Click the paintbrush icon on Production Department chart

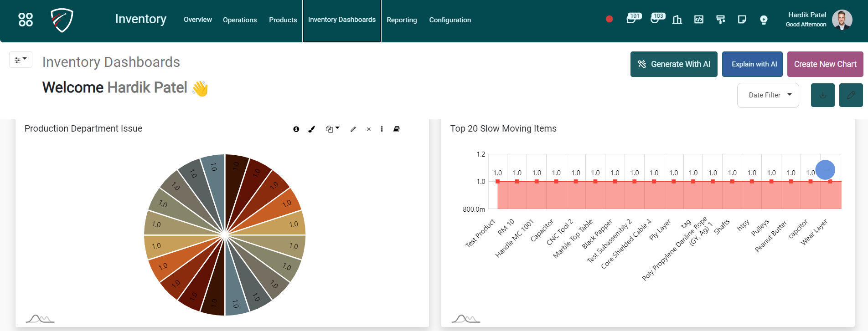312,129
